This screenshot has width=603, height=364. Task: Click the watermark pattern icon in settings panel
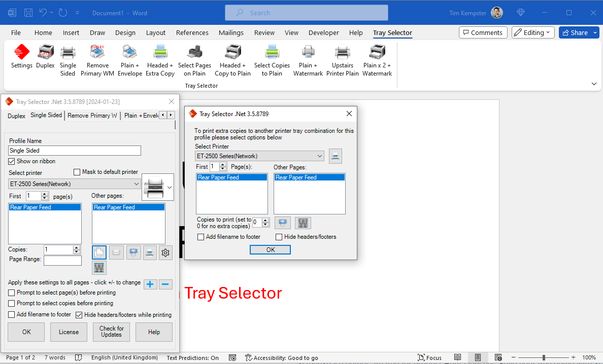(99, 268)
